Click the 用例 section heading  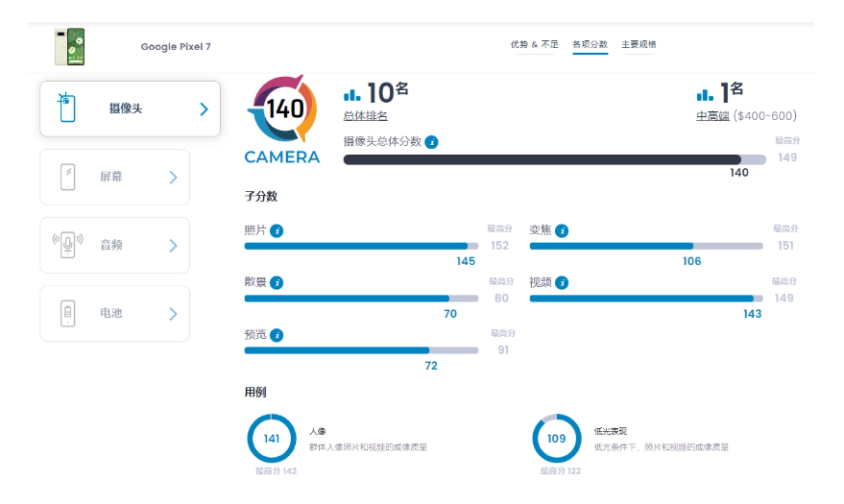pyautogui.click(x=255, y=392)
